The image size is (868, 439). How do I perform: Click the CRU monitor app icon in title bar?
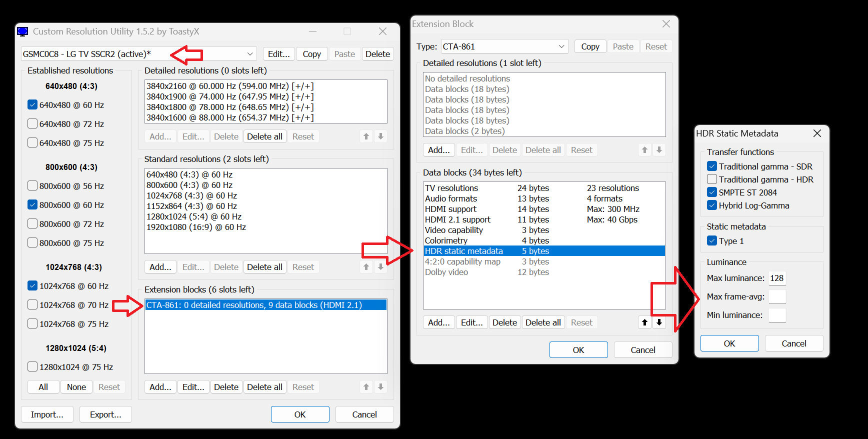(22, 31)
